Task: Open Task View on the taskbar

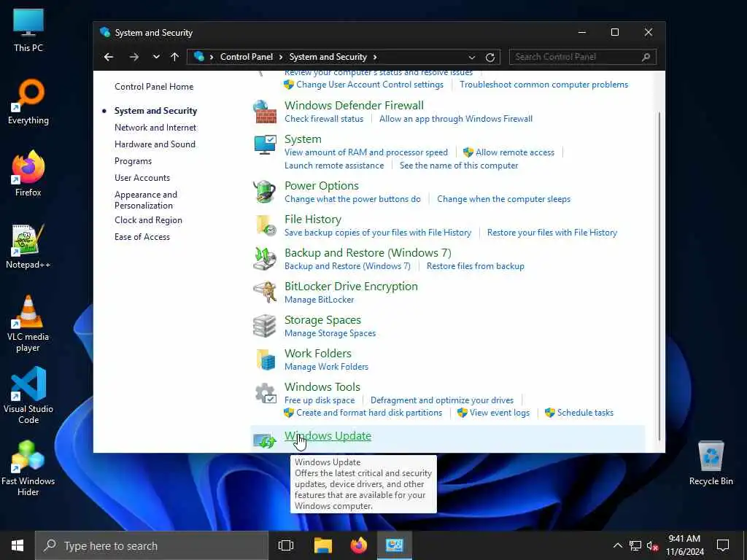Action: click(286, 545)
